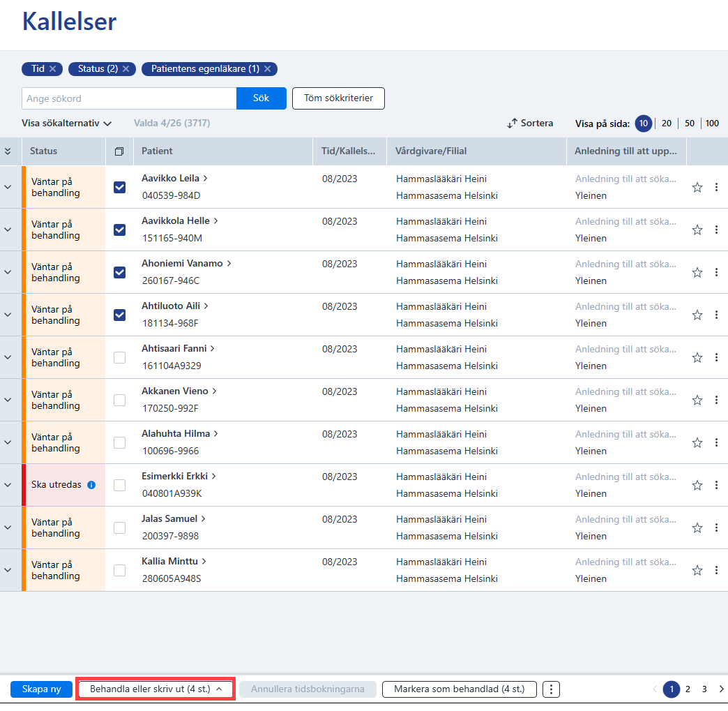Go to page 2 of results
This screenshot has width=728, height=711.
coord(688,689)
